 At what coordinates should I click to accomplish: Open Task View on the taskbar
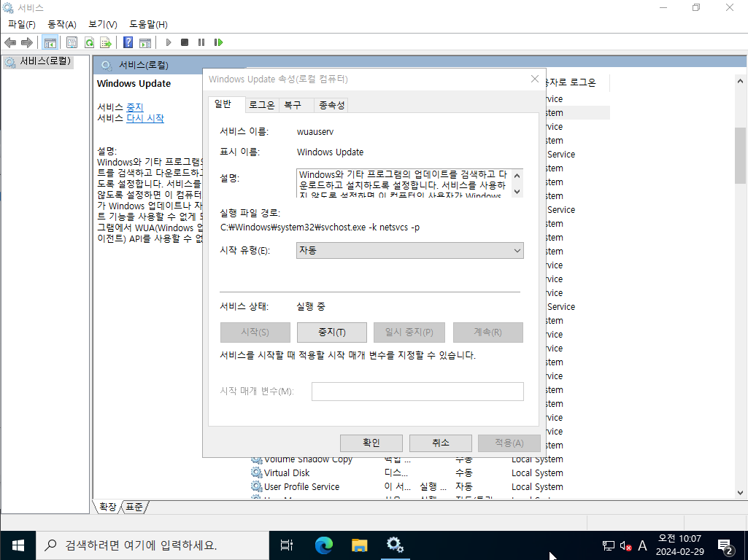tap(286, 545)
